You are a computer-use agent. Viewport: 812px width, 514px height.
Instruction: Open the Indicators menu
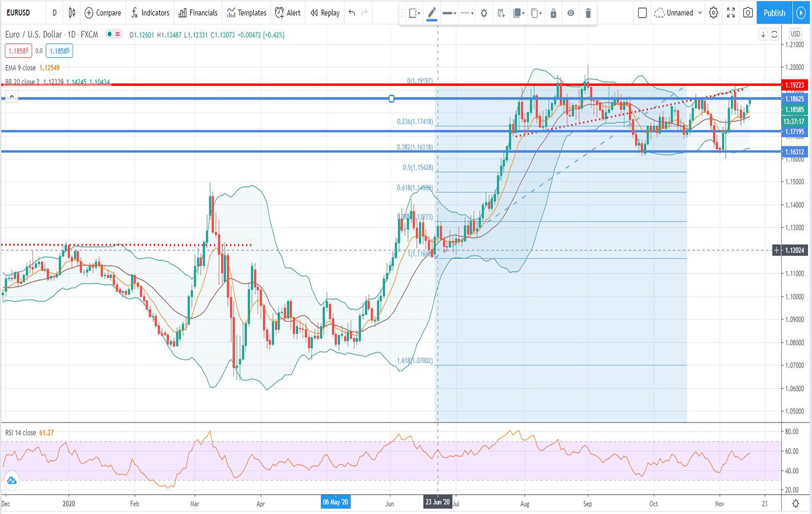[150, 13]
